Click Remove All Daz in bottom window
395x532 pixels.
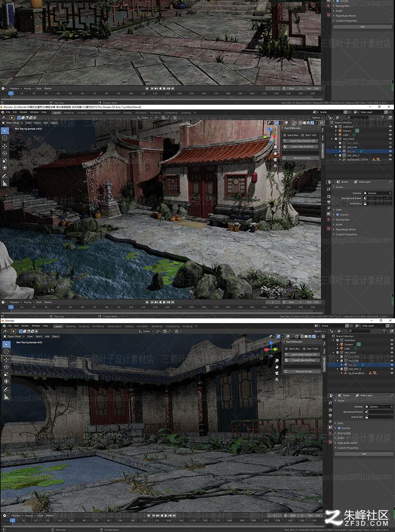pos(303,372)
